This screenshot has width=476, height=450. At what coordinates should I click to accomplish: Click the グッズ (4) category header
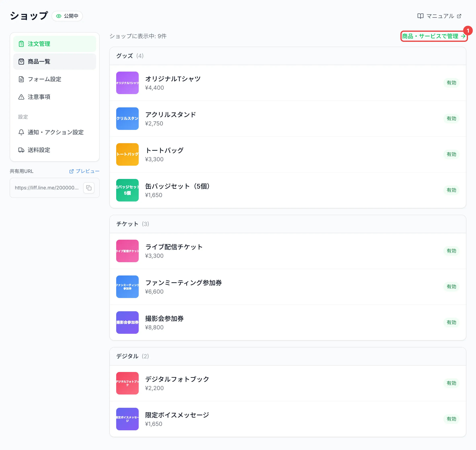(287, 56)
